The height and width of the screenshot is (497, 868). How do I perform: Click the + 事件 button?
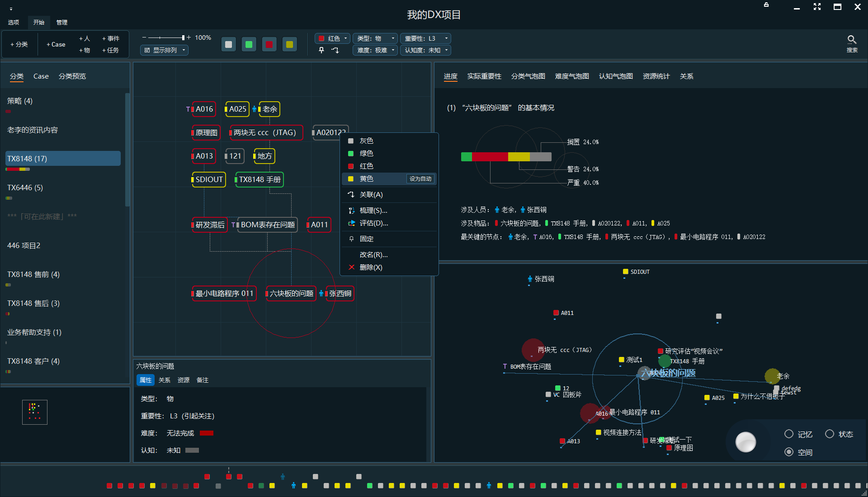[x=111, y=38]
